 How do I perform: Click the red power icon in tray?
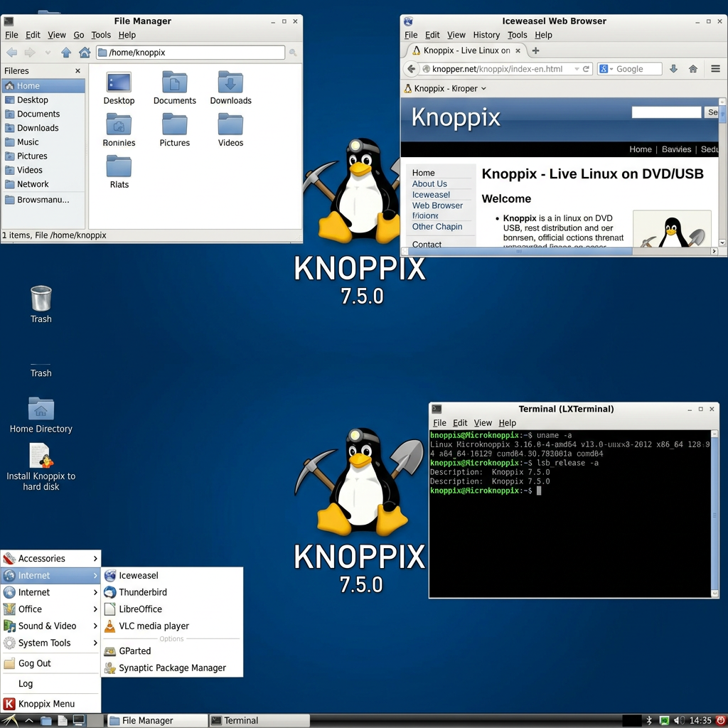[721, 720]
